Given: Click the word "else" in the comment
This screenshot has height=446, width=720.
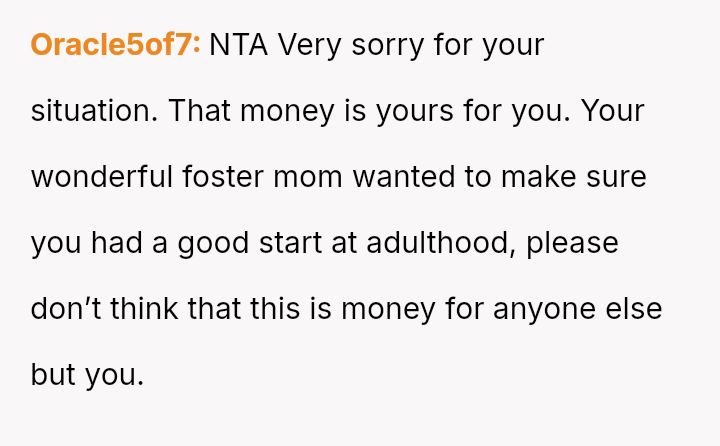Looking at the screenshot, I should click(640, 309).
